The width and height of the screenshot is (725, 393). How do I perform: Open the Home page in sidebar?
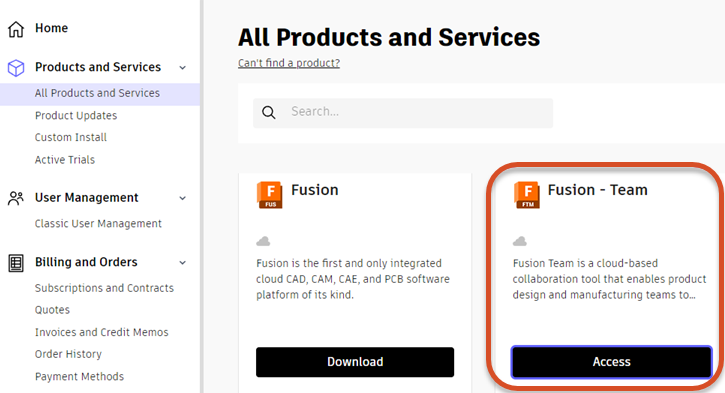pos(51,28)
